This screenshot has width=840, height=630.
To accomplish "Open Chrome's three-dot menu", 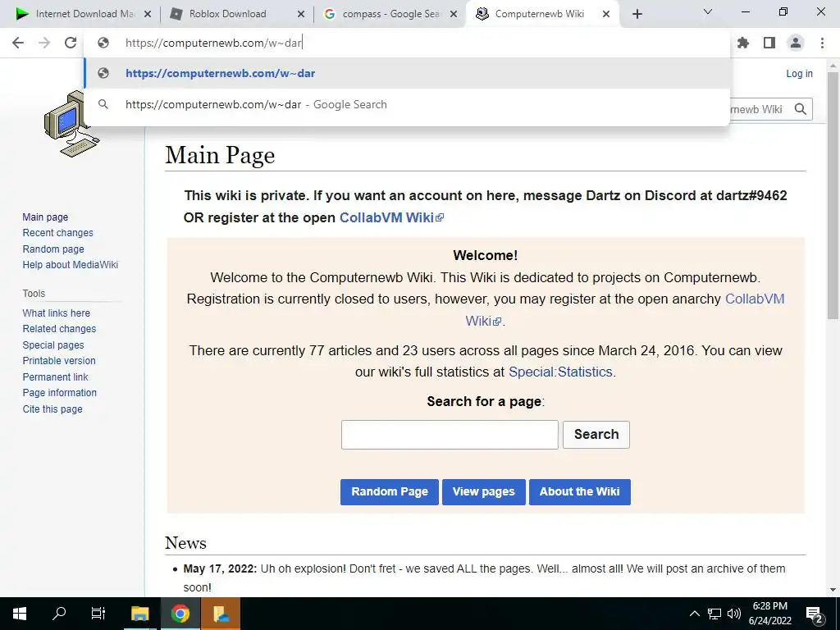I will click(822, 43).
